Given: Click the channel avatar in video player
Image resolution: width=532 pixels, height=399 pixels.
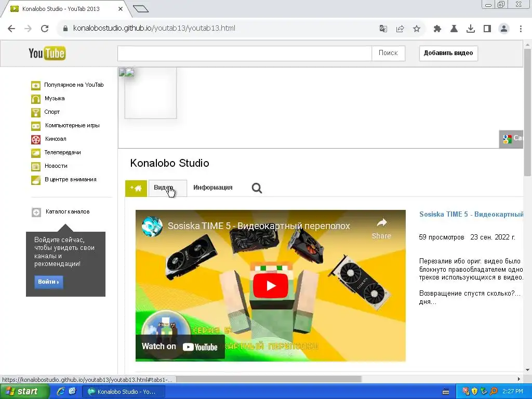Looking at the screenshot, I should click(x=152, y=226).
